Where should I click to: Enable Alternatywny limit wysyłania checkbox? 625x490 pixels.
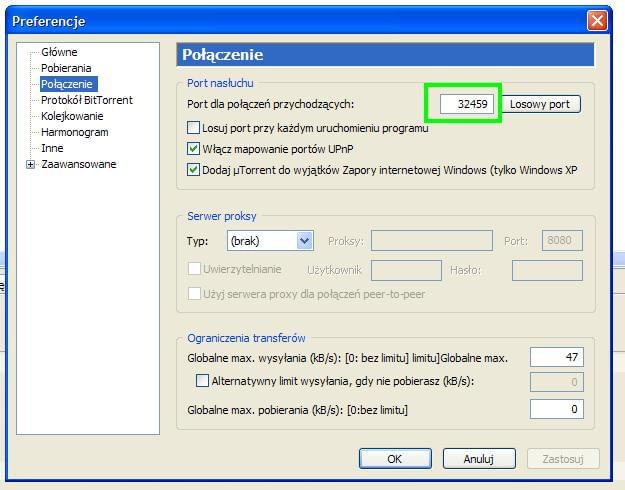click(203, 381)
